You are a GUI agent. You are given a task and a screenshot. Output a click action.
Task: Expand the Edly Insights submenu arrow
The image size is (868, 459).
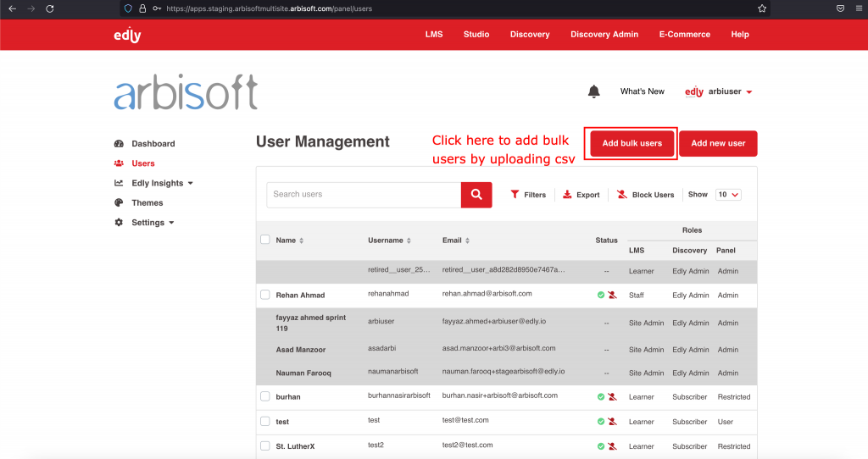pyautogui.click(x=191, y=183)
